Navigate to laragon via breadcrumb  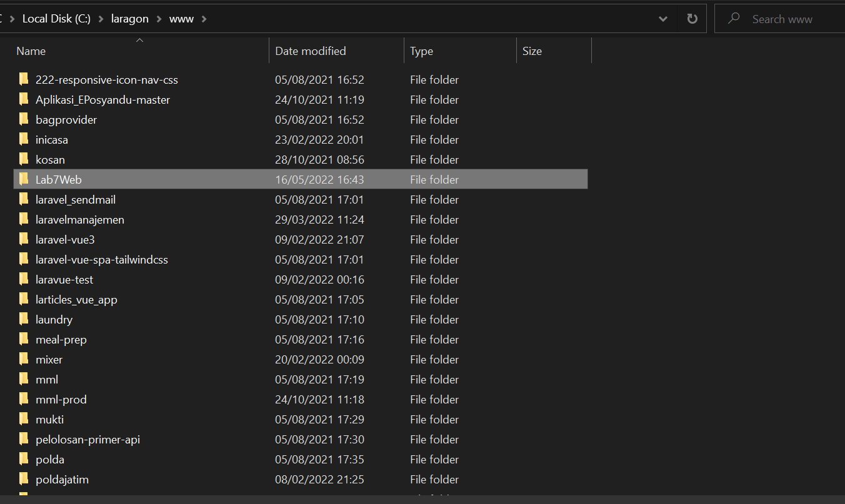pyautogui.click(x=129, y=18)
